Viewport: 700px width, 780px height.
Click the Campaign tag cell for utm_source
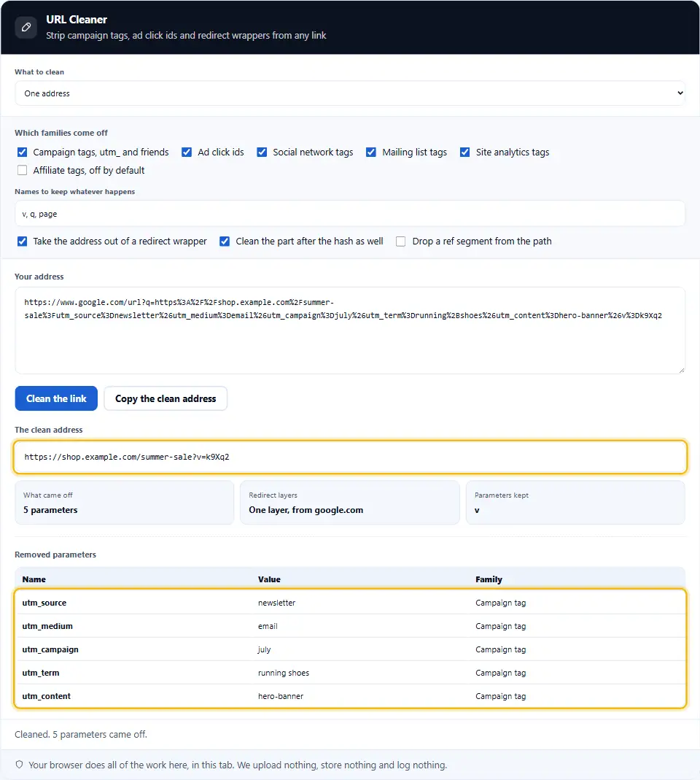pyautogui.click(x=500, y=603)
